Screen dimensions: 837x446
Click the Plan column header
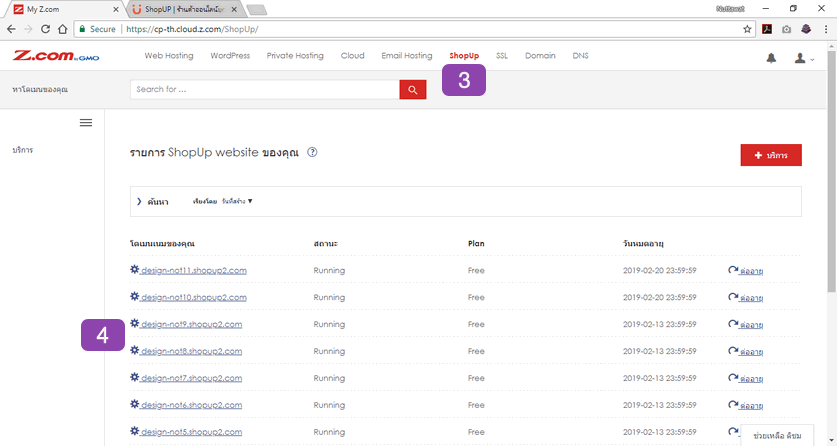(476, 243)
